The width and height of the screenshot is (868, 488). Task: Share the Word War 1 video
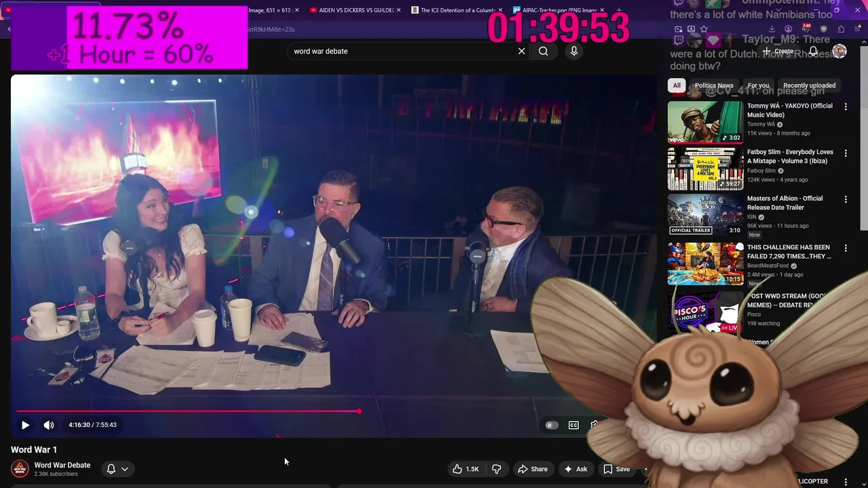(532, 469)
